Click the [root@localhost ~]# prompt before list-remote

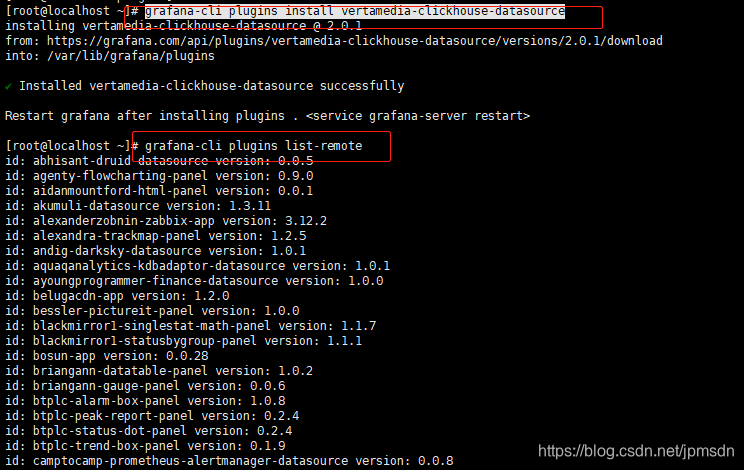click(x=72, y=146)
